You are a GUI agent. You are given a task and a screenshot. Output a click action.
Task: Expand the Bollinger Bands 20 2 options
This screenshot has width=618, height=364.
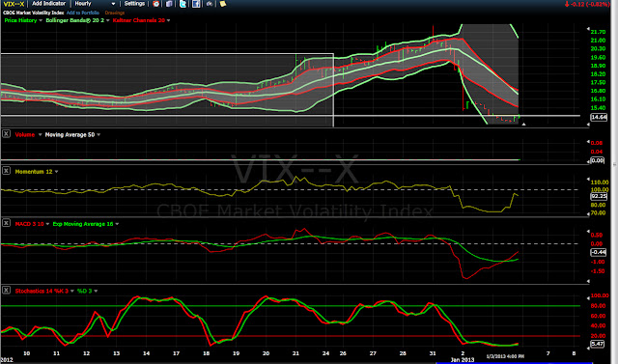point(107,20)
